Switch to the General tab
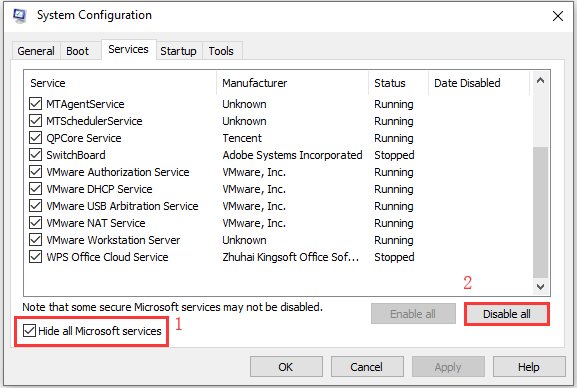Image resolution: width=577 pixels, height=388 pixels. pyautogui.click(x=36, y=50)
